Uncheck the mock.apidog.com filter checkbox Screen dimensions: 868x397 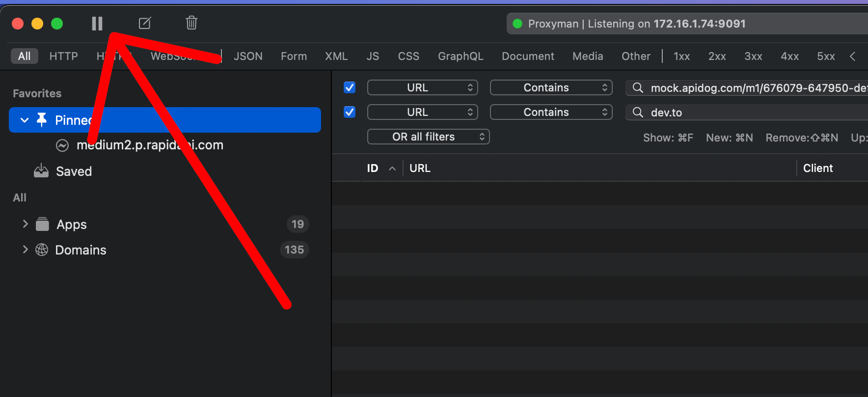[350, 87]
